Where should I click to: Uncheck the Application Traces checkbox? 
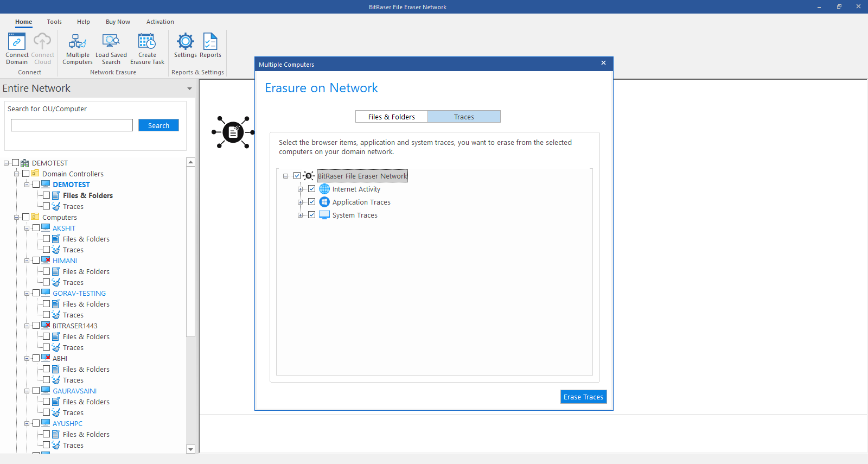tap(311, 202)
